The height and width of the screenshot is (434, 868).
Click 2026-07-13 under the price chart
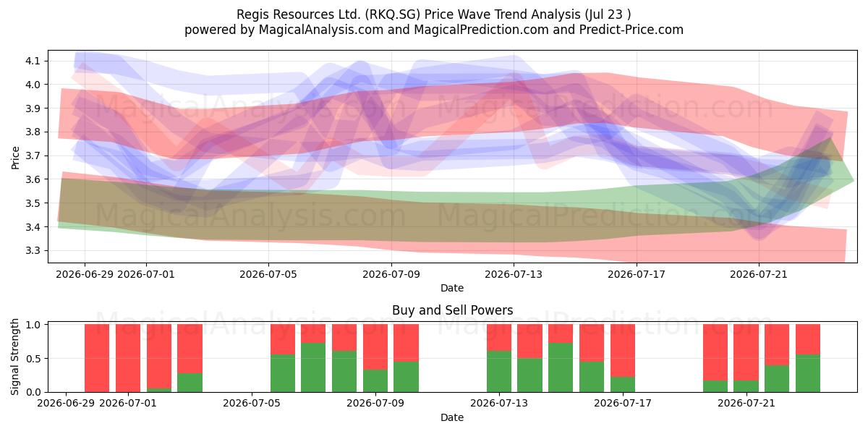point(514,274)
